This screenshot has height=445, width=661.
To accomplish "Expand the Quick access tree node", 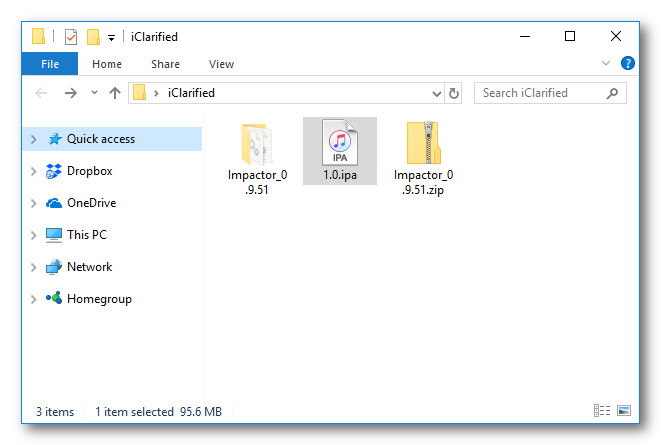I will pyautogui.click(x=34, y=140).
